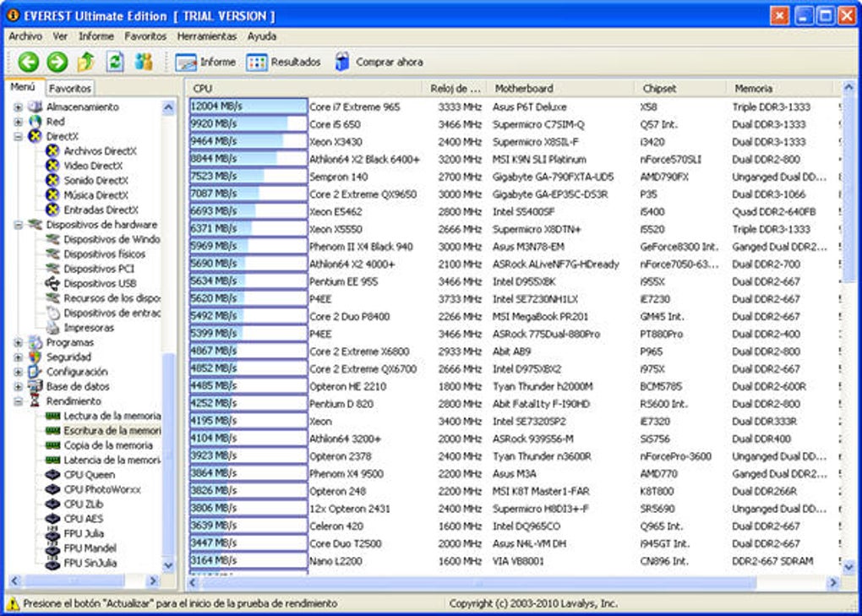This screenshot has width=862, height=616.
Task: Select FPU Julia benchmark item
Action: (84, 533)
